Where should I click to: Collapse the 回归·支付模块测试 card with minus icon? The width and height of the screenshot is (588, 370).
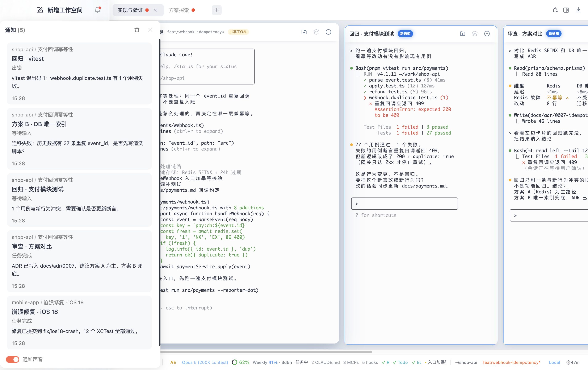point(487,33)
